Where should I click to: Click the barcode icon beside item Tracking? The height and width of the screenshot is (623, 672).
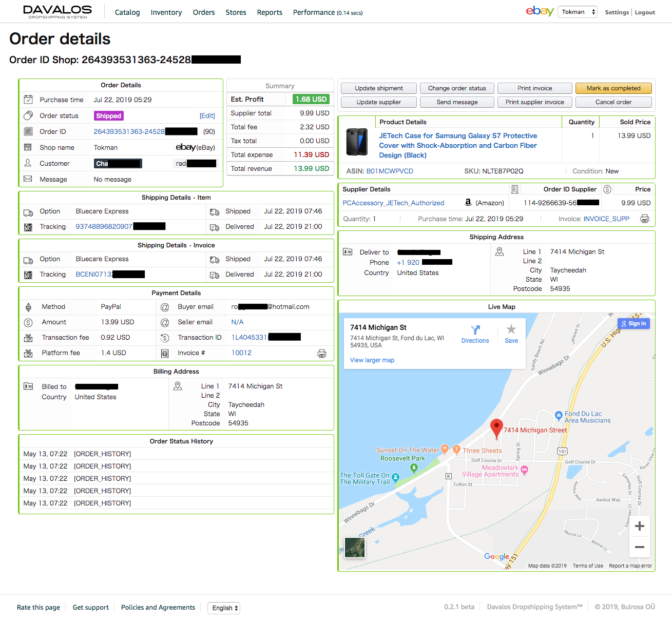coord(28,227)
